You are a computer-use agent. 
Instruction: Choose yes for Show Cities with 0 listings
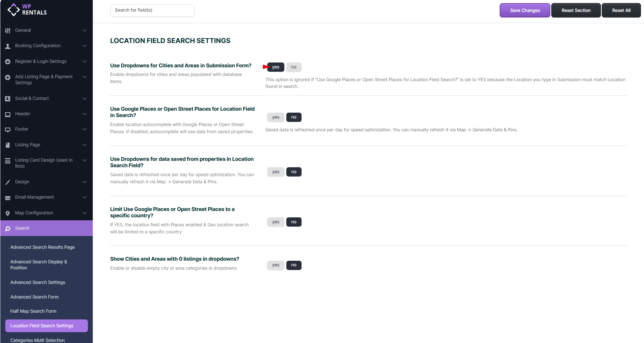(x=276, y=265)
